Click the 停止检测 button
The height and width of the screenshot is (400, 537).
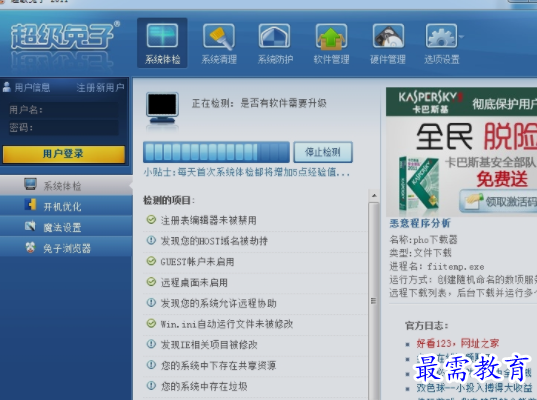tap(323, 152)
